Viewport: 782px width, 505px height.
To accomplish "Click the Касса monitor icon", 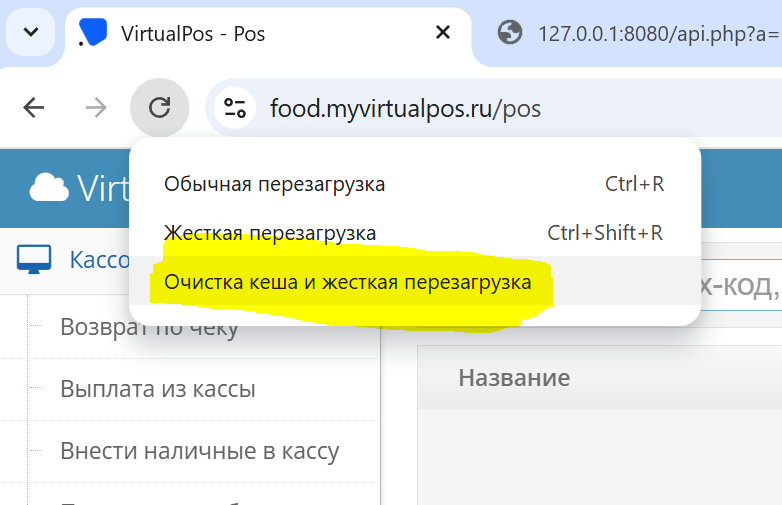I will (x=34, y=260).
